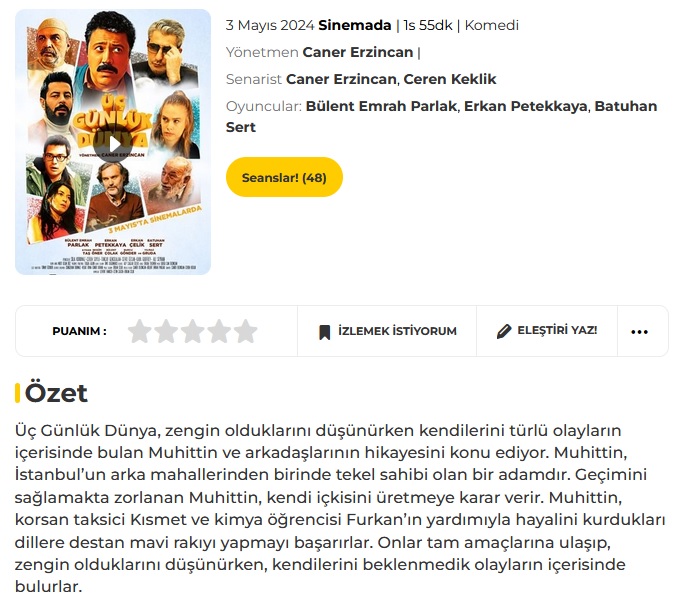Image resolution: width=696 pixels, height=607 pixels.
Task: Give the movie three stars
Action: point(193,331)
